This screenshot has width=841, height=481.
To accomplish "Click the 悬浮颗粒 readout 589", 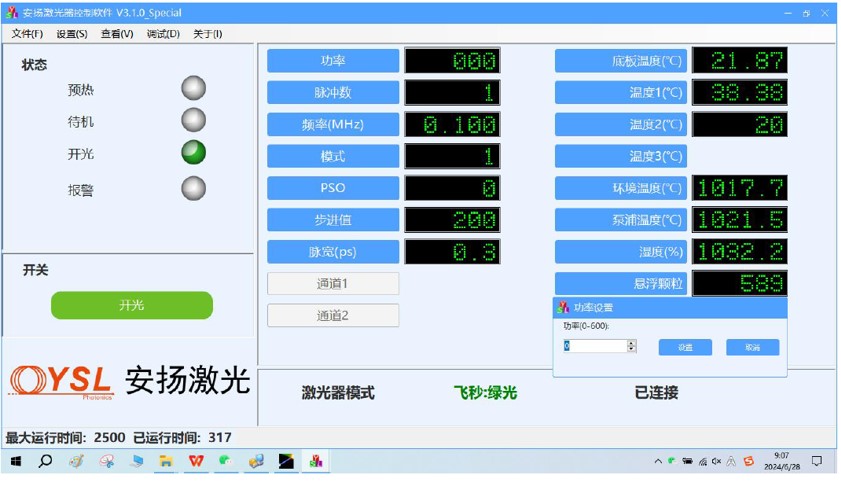I will coord(740,283).
